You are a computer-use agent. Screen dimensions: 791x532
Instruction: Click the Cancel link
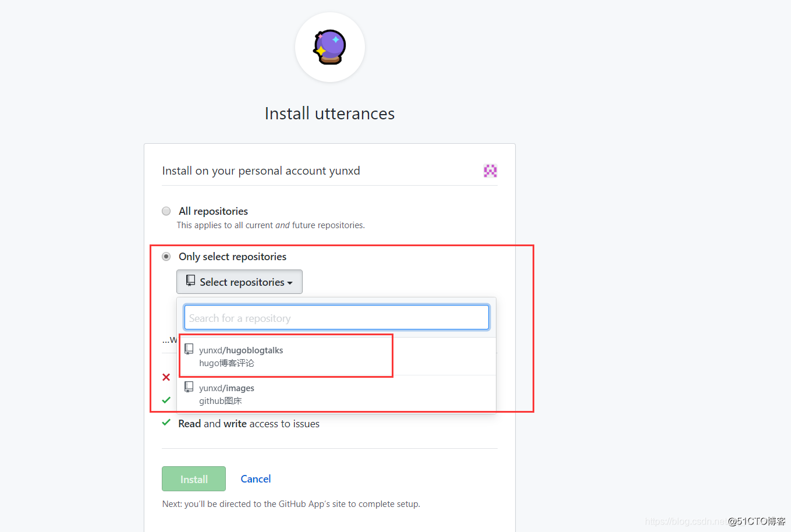pyautogui.click(x=256, y=479)
